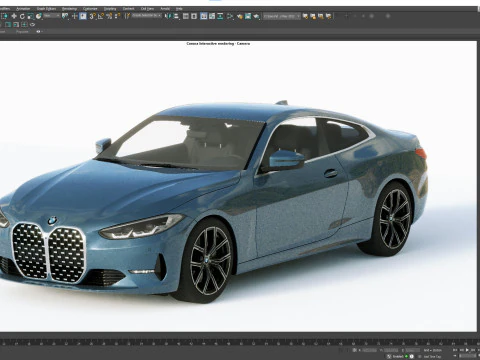Click the second teal icon in second toolbar row
This screenshot has width=480, height=360.
coord(16,25)
